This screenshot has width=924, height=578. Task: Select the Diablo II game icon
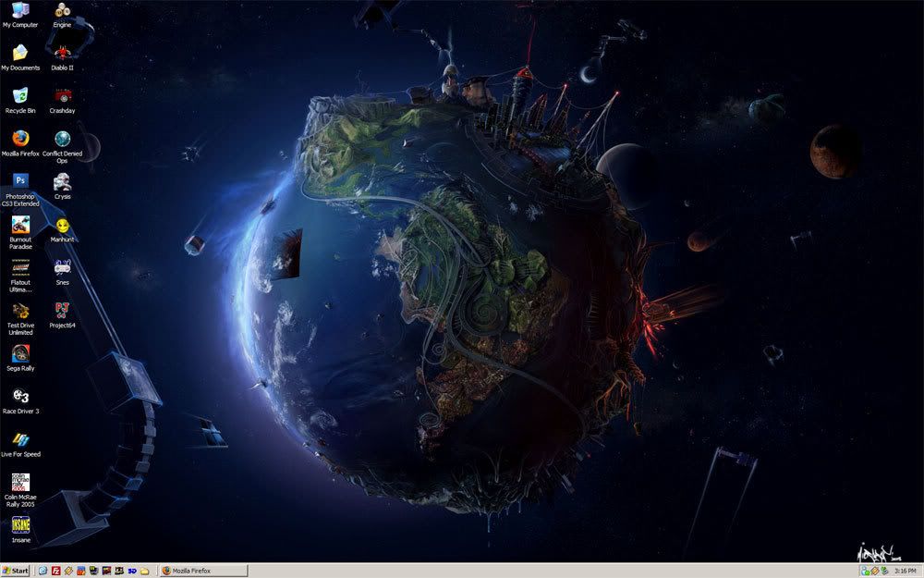62,53
